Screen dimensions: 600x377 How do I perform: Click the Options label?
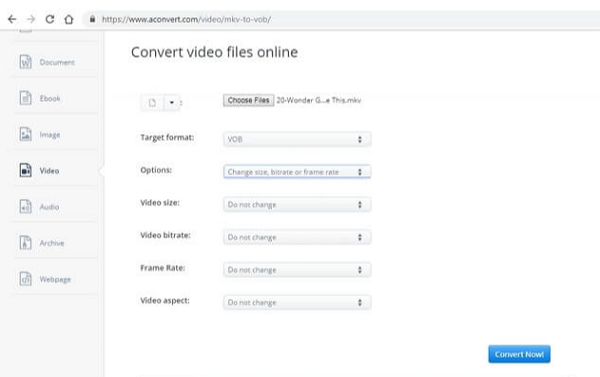[156, 170]
